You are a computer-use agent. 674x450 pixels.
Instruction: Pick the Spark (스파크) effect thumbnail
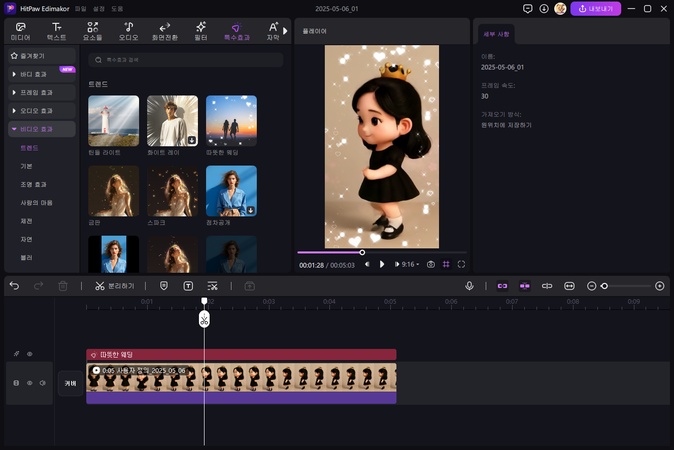pyautogui.click(x=172, y=191)
